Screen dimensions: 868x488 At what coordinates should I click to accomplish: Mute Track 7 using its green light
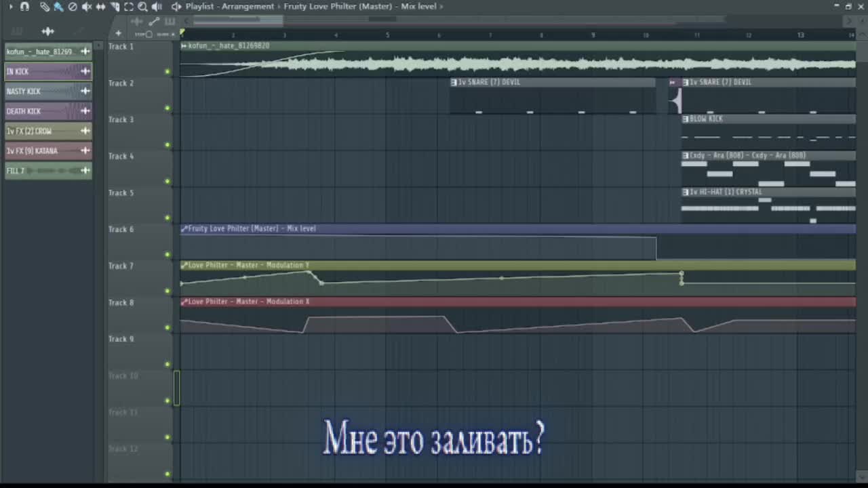(167, 291)
